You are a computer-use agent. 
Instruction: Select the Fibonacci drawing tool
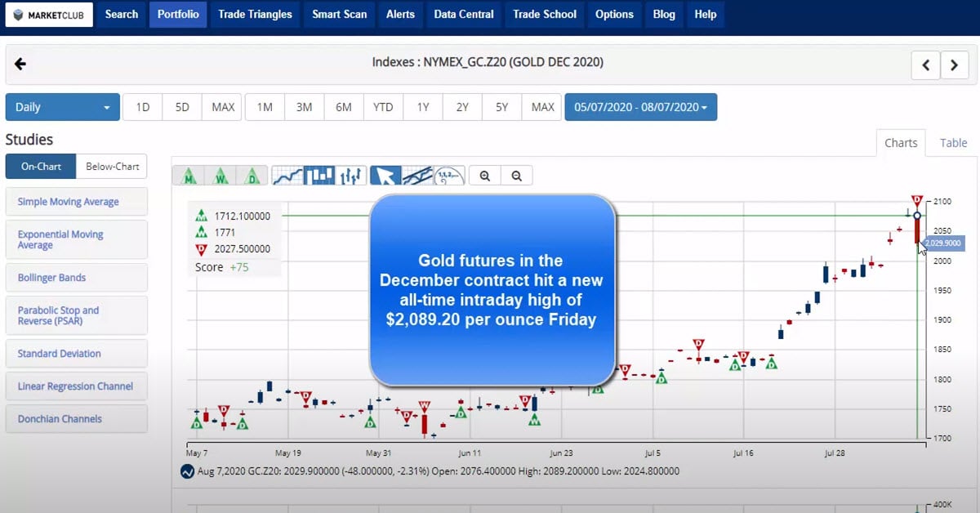coord(449,176)
